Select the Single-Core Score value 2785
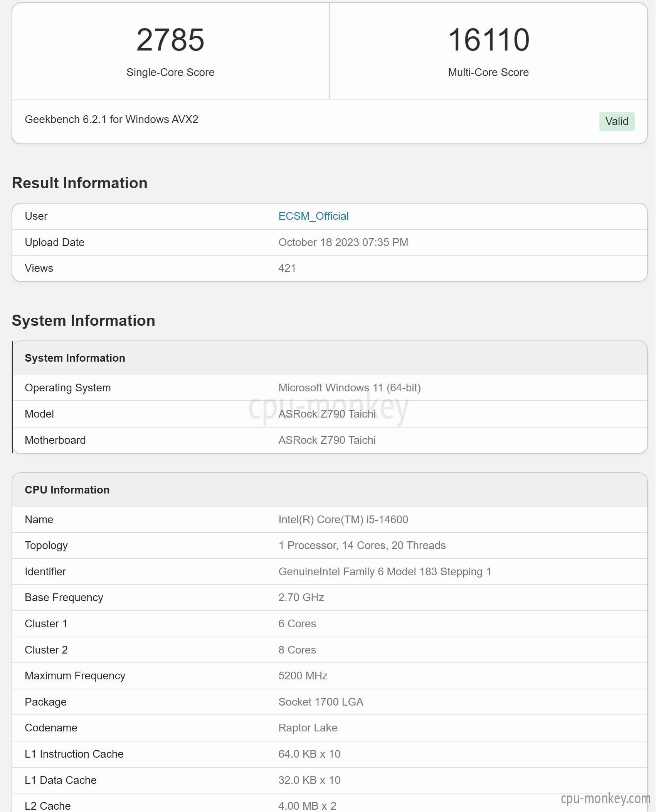Screen dimensions: 656x812 170,40
